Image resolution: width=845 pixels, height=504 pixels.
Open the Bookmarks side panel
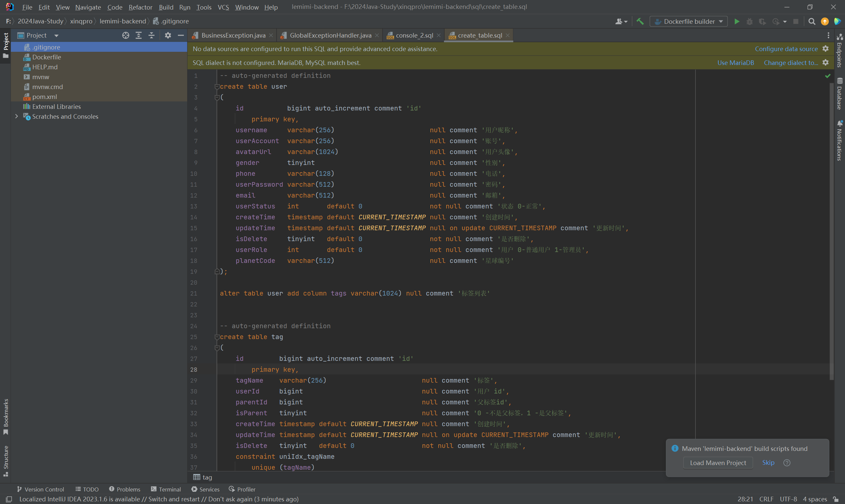point(5,416)
